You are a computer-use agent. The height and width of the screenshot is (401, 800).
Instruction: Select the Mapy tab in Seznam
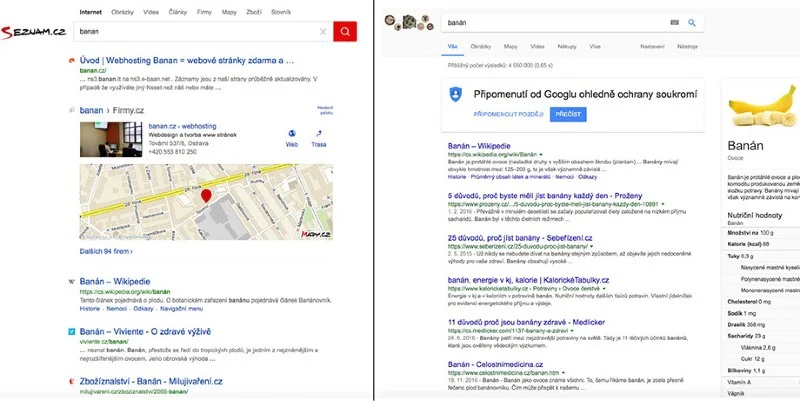229,12
